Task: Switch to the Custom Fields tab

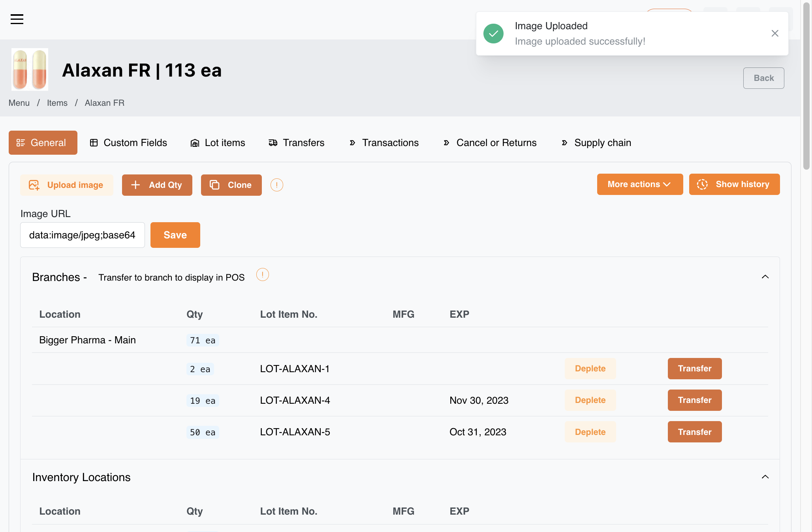Action: pyautogui.click(x=128, y=142)
